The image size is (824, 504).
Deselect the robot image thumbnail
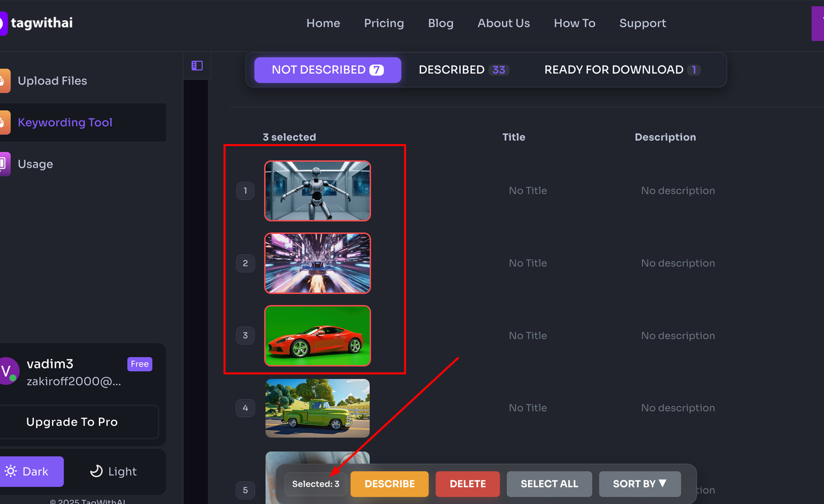317,191
